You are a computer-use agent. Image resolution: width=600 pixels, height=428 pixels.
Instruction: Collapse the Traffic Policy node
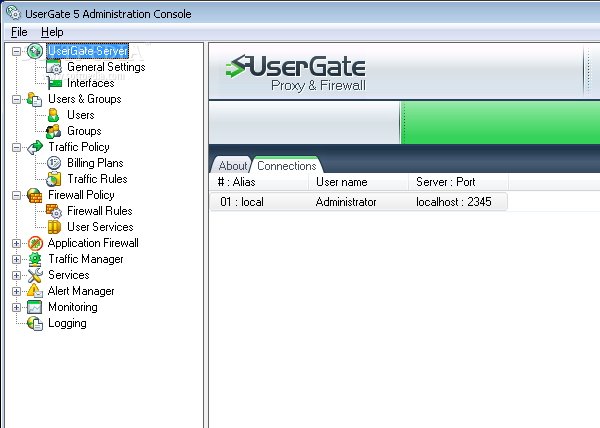16,148
